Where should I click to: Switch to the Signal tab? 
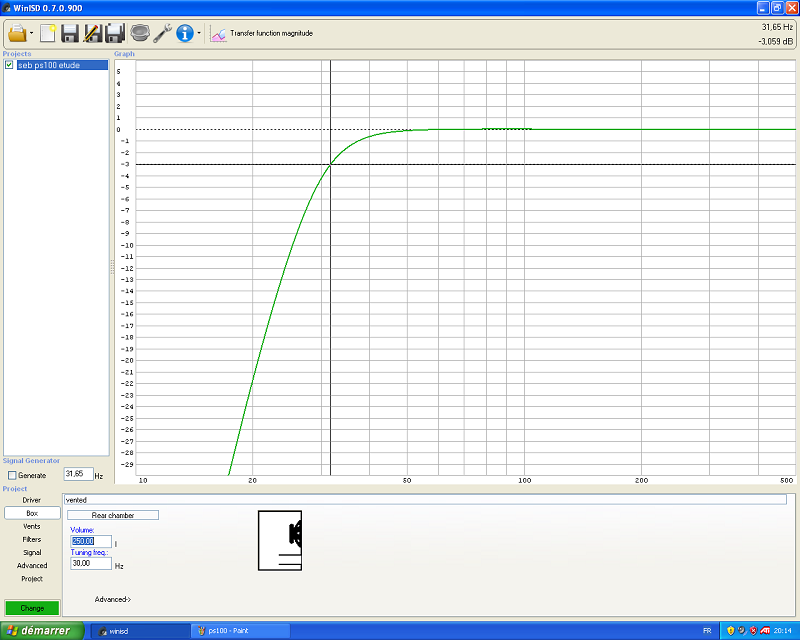[32, 553]
